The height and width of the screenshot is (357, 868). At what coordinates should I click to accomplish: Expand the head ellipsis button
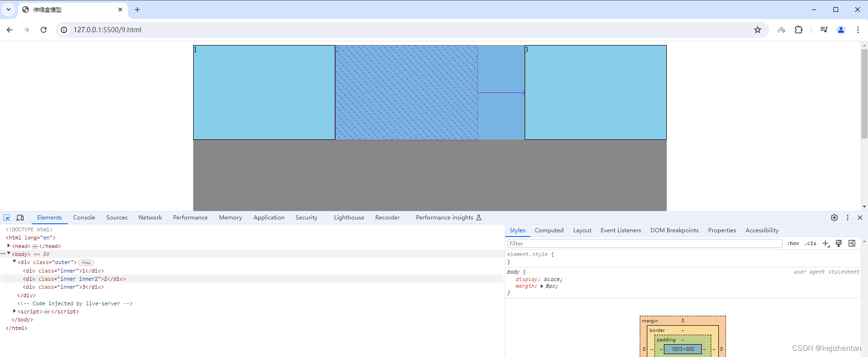point(35,247)
